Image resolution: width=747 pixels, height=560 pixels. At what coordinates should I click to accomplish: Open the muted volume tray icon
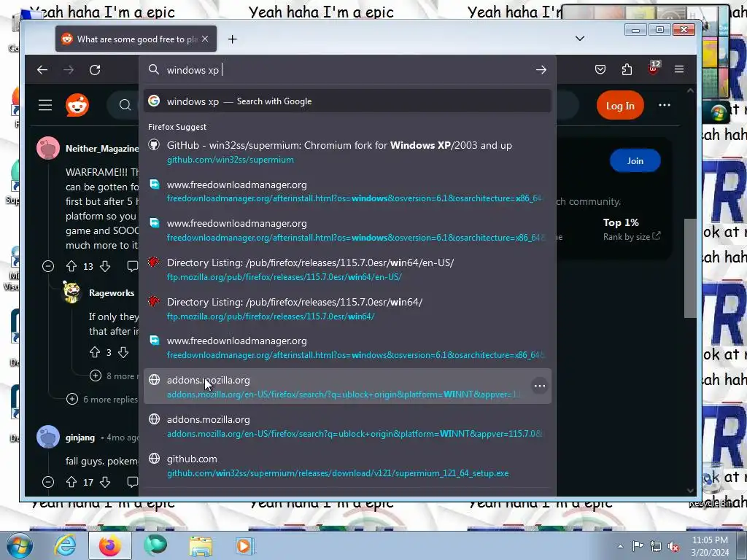pos(673,546)
